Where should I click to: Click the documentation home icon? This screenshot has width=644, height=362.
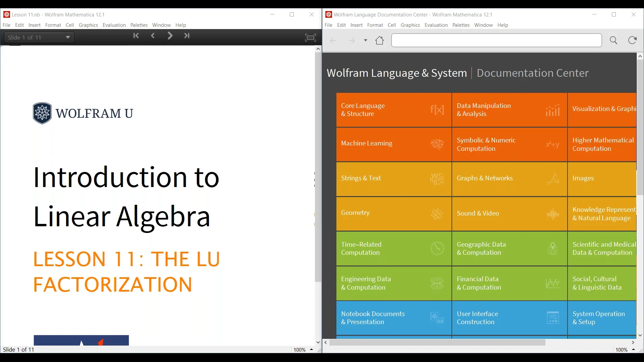[379, 41]
